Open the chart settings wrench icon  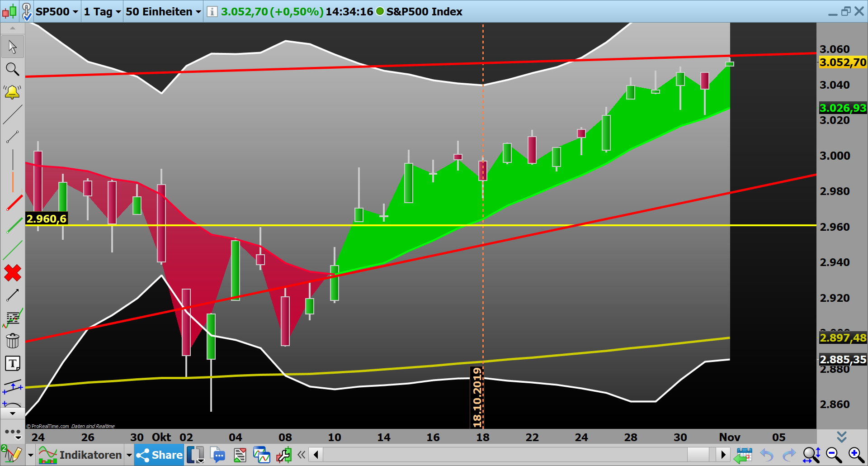tap(284, 455)
